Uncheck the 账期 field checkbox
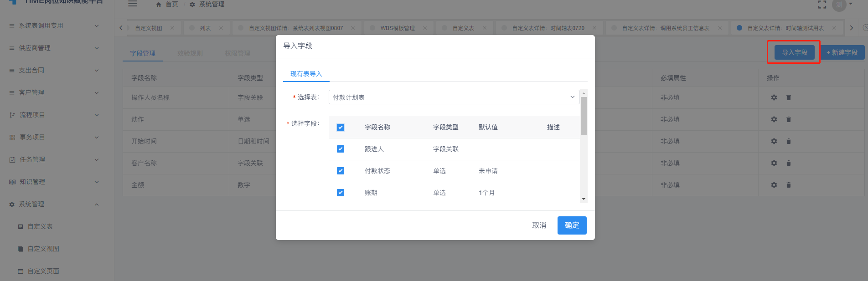 pyautogui.click(x=341, y=193)
